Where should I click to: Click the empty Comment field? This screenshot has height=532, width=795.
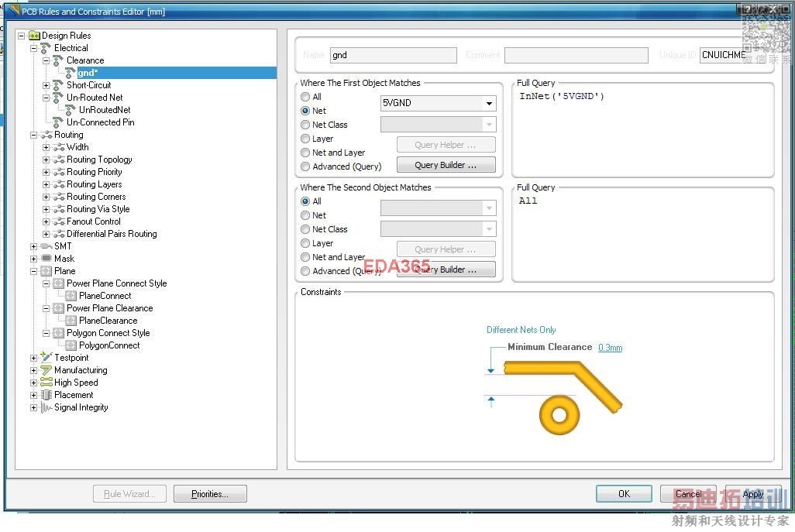point(576,55)
